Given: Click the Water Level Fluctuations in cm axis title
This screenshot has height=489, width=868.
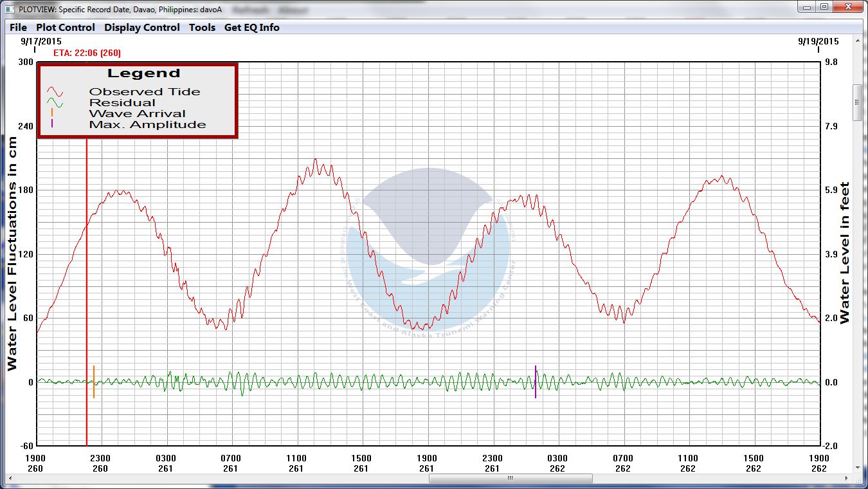Looking at the screenshot, I should click(x=12, y=254).
